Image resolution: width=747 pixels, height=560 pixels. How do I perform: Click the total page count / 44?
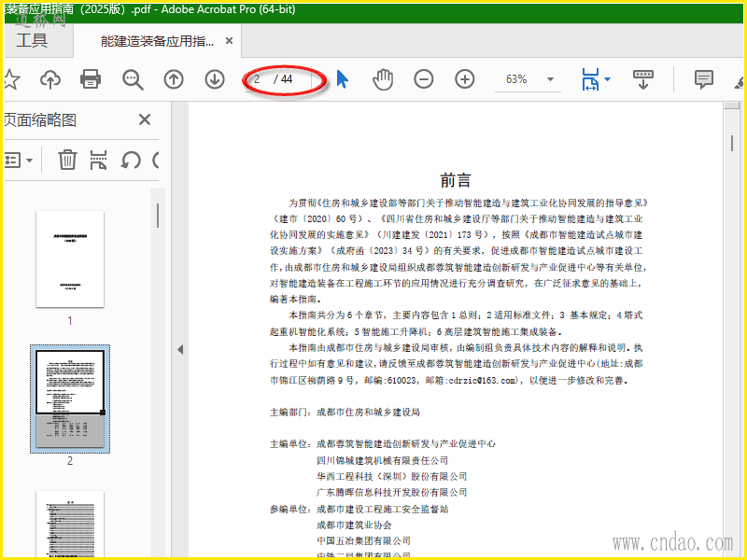coord(283,79)
